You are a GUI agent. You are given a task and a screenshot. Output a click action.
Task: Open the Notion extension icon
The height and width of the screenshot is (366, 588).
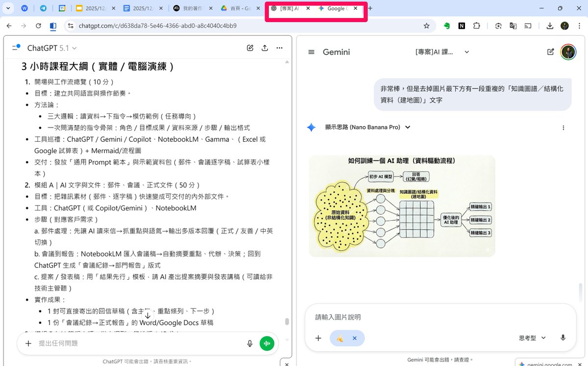click(x=461, y=26)
